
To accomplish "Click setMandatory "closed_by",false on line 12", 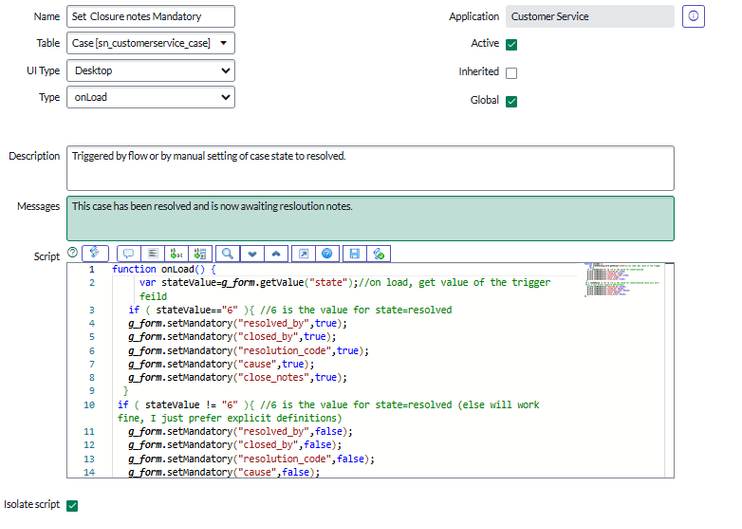I will (x=235, y=445).
